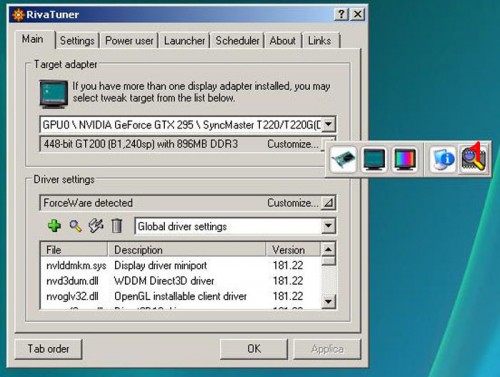This screenshot has height=377, width=500.
Task: Click the monitor low-level refresh overrides icon
Action: 374,159
